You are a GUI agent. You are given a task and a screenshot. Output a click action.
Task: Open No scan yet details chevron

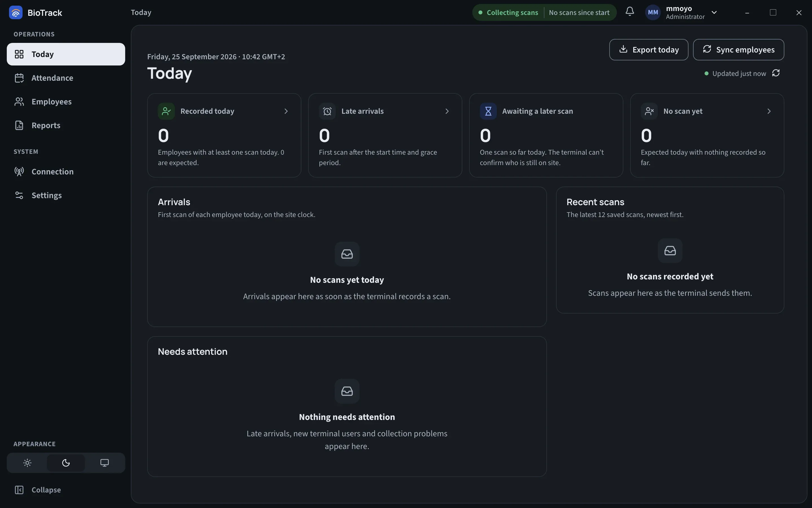coord(769,111)
